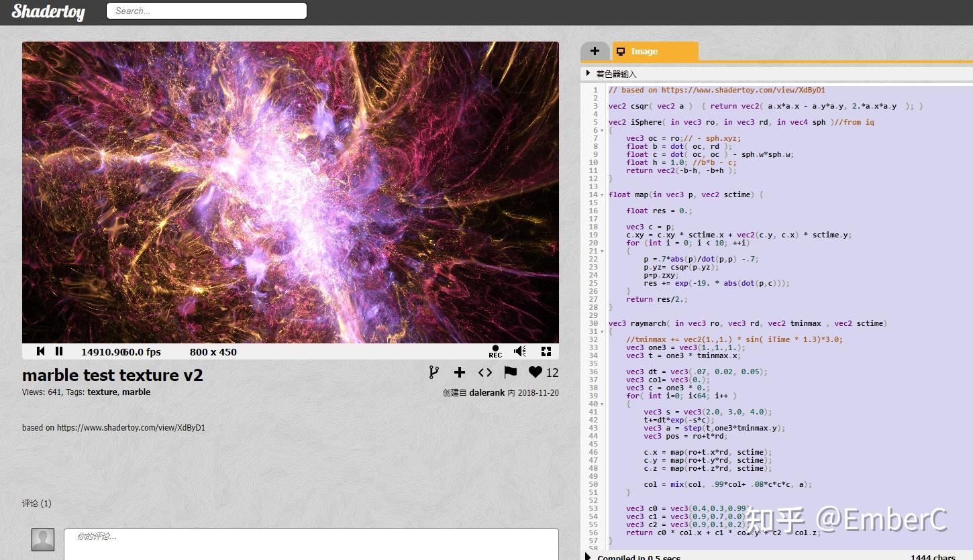Pause the shader playback

tap(59, 351)
